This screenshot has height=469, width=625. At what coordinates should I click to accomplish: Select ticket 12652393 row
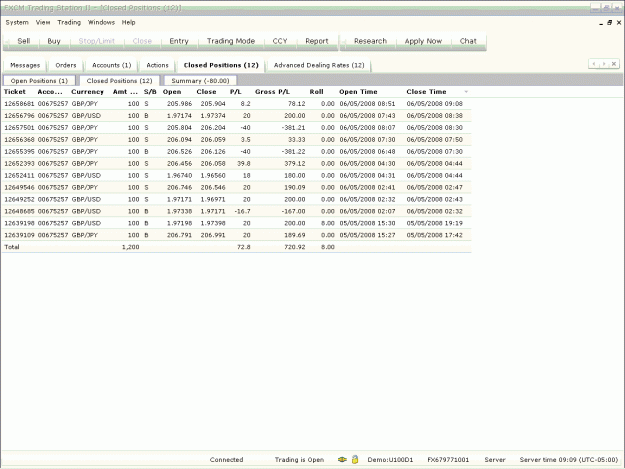(x=236, y=163)
